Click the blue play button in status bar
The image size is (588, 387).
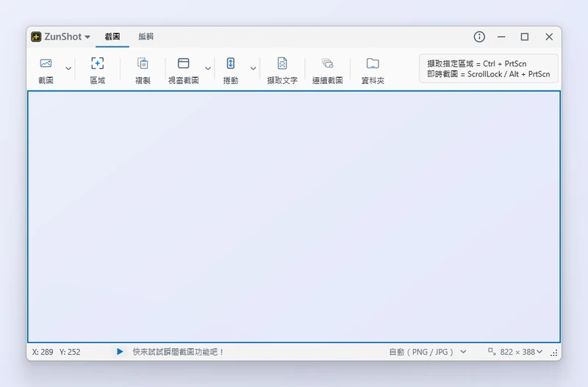pyautogui.click(x=120, y=352)
